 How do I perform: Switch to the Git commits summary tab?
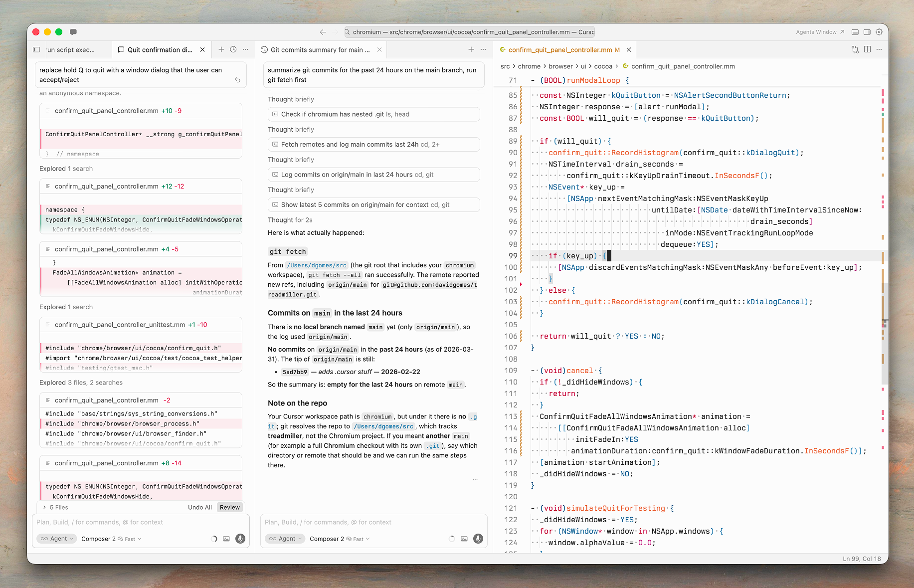point(319,49)
